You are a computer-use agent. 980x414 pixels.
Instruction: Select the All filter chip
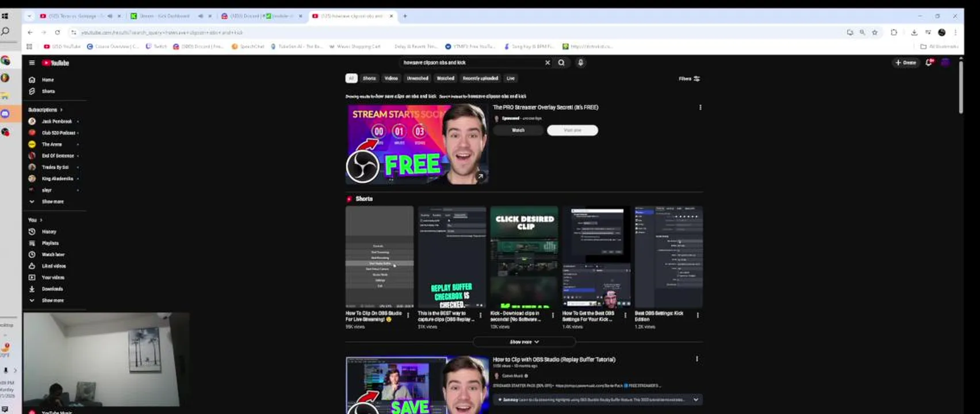pyautogui.click(x=351, y=78)
